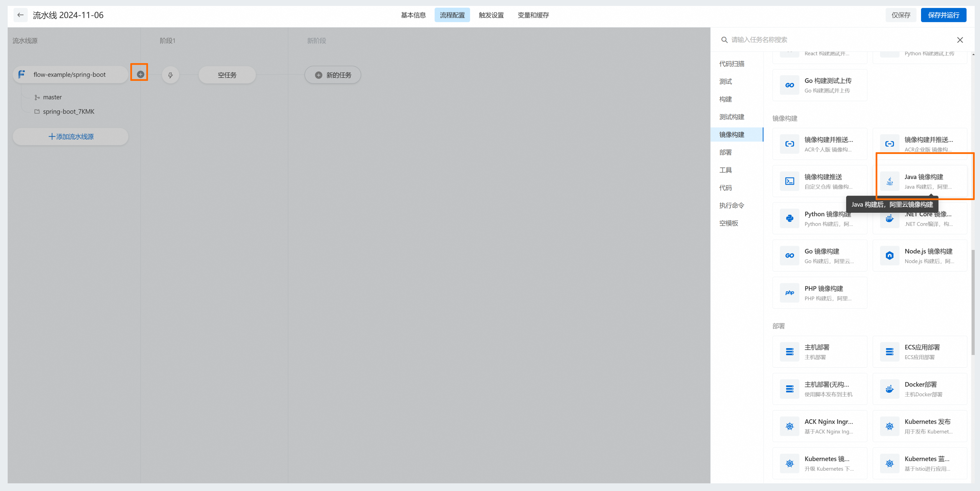Select the 空任务 node in stage 1

[x=227, y=75]
